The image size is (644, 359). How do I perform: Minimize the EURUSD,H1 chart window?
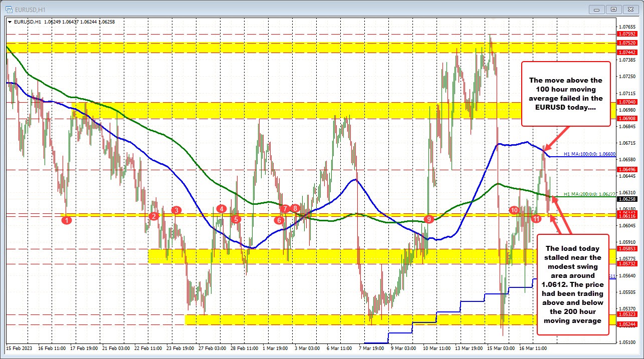[595, 9]
